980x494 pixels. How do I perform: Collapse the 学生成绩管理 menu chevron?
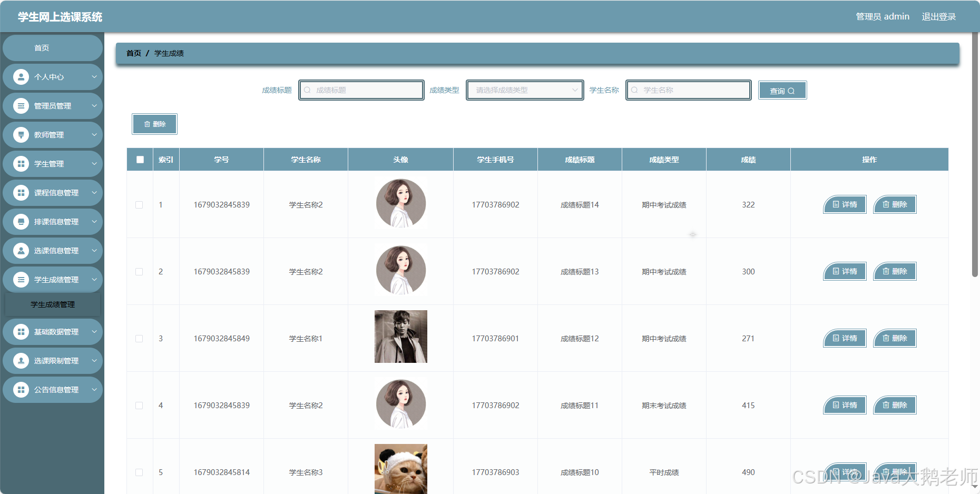(94, 280)
